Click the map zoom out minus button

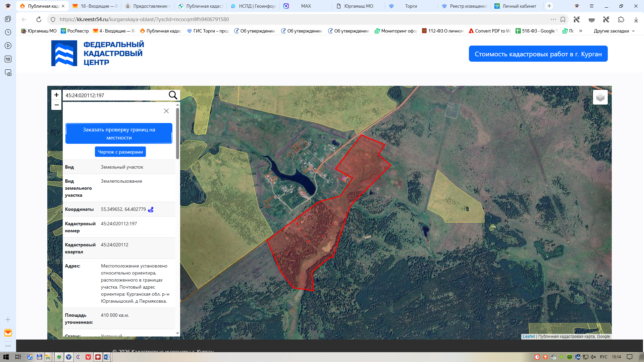[x=56, y=105]
